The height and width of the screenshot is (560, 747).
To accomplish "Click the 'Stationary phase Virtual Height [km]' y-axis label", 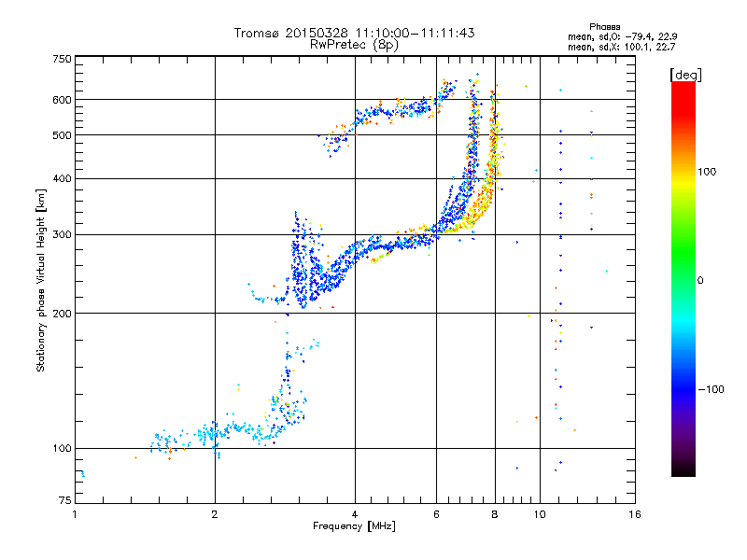I will (x=41, y=281).
